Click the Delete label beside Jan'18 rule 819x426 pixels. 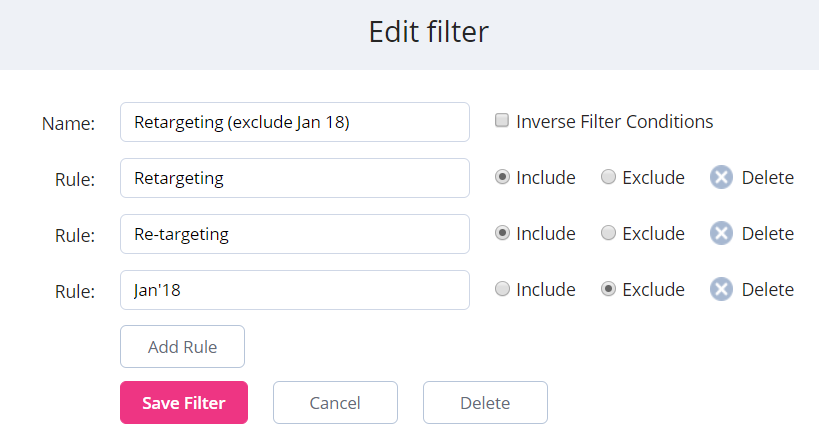(767, 290)
